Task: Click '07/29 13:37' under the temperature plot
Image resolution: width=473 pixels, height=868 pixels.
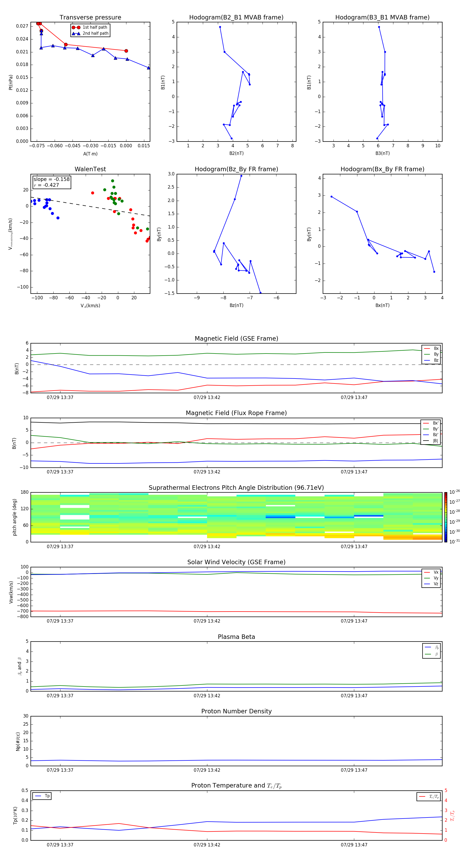Action: 60,845
